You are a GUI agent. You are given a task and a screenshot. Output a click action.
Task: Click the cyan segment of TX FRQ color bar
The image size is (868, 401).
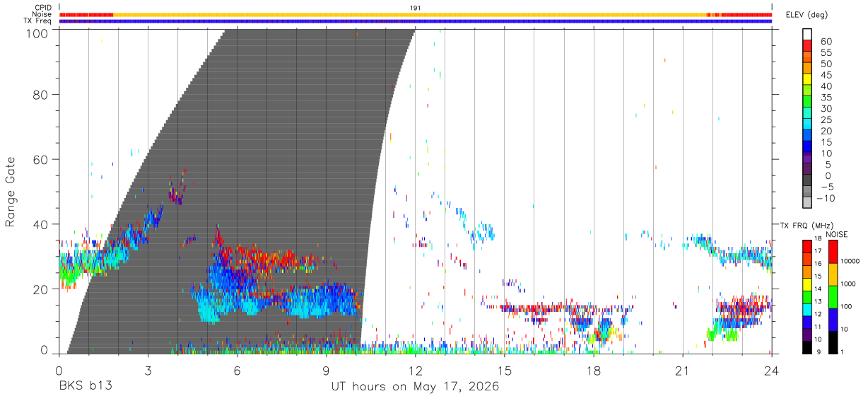click(x=807, y=310)
